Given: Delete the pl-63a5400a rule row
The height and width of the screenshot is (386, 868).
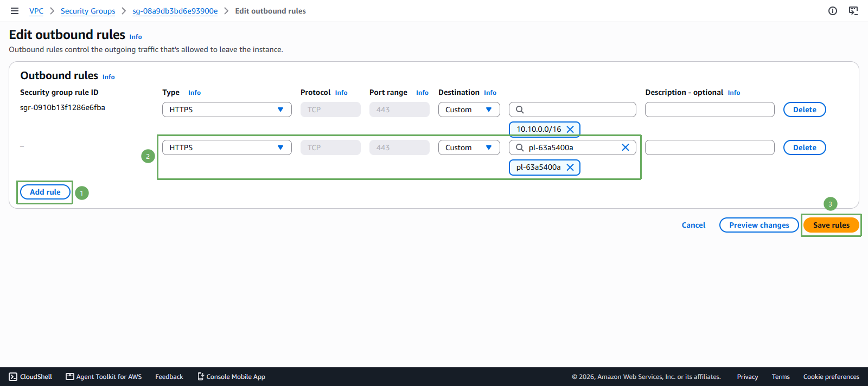Looking at the screenshot, I should tap(805, 147).
